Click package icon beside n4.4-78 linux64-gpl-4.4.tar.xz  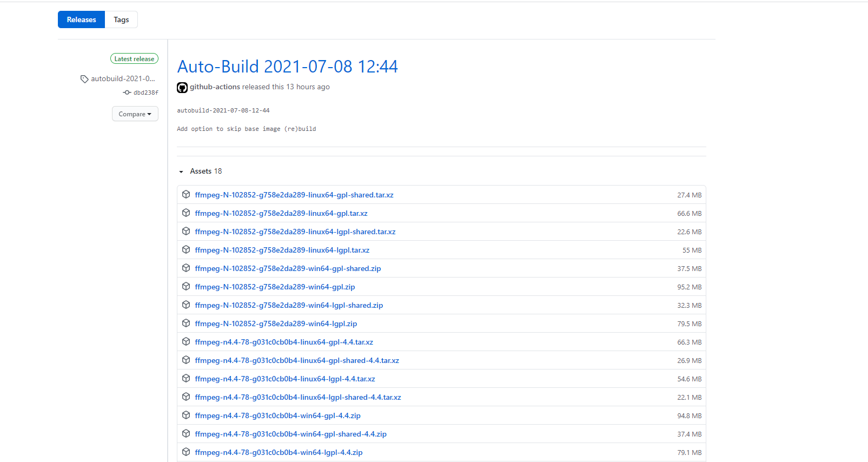(186, 341)
